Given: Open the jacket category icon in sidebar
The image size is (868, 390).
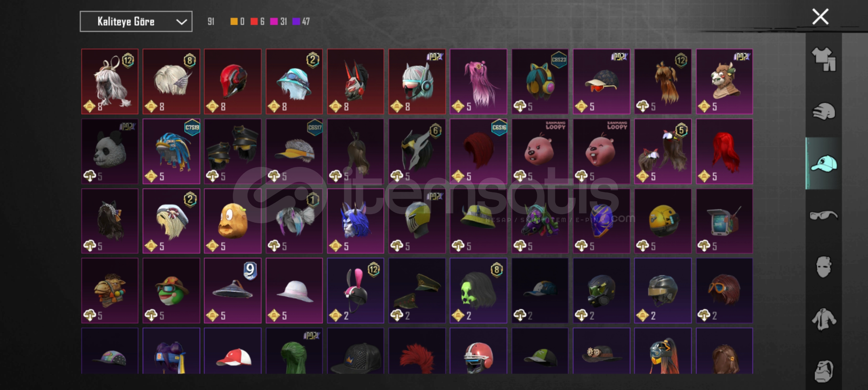Looking at the screenshot, I should click(824, 319).
